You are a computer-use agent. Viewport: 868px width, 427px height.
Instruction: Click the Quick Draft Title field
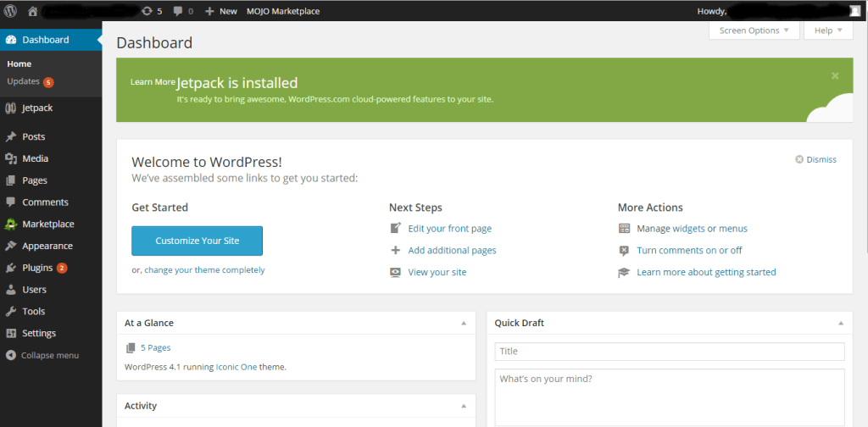point(670,352)
